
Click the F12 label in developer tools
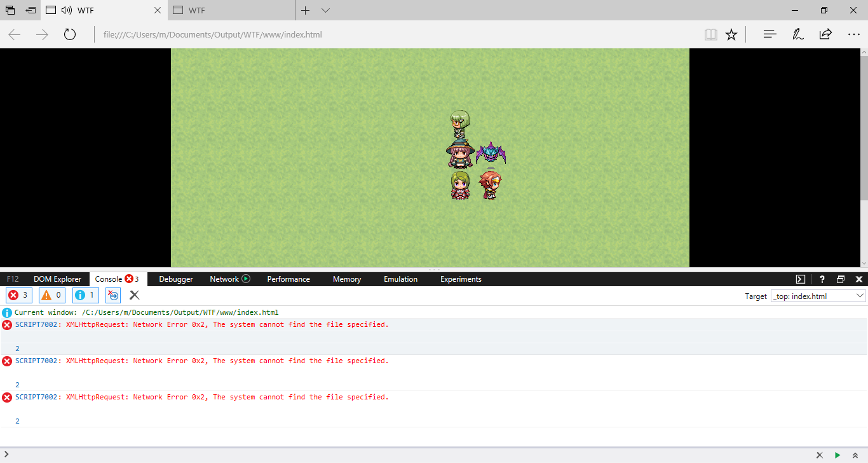coord(13,279)
